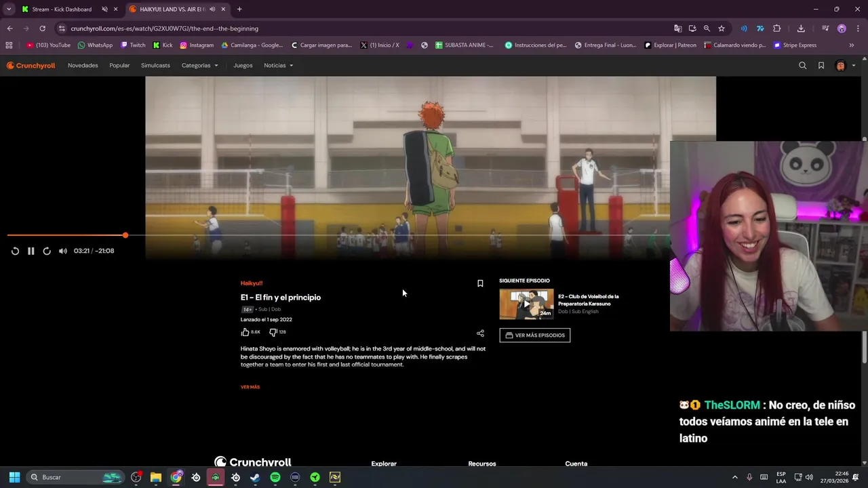Mute the Crunchyroll player volume

(63, 251)
